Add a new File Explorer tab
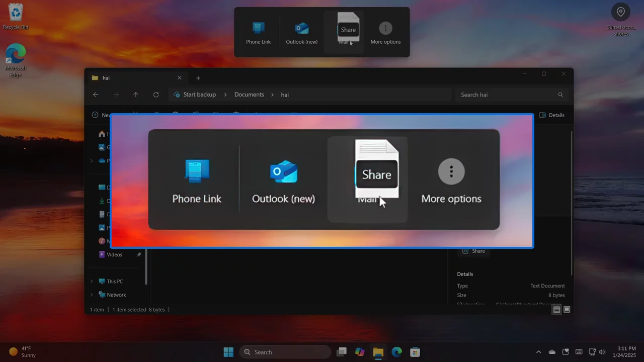Viewport: 644px width, 362px height. click(x=198, y=78)
